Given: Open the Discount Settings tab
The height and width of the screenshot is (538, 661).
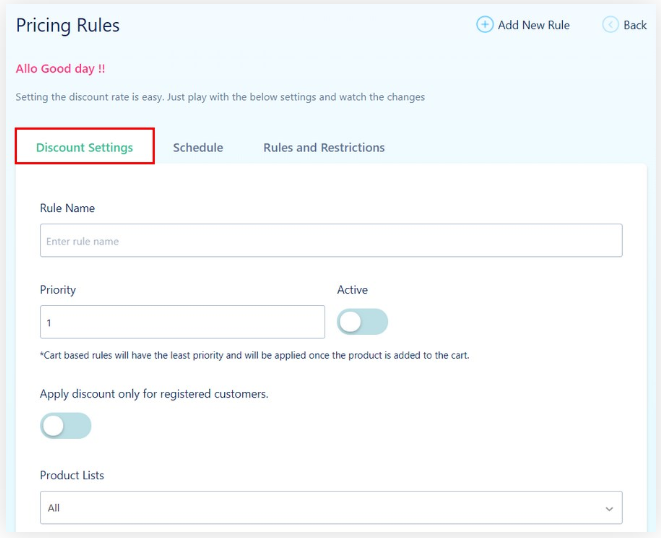Looking at the screenshot, I should pyautogui.click(x=84, y=147).
